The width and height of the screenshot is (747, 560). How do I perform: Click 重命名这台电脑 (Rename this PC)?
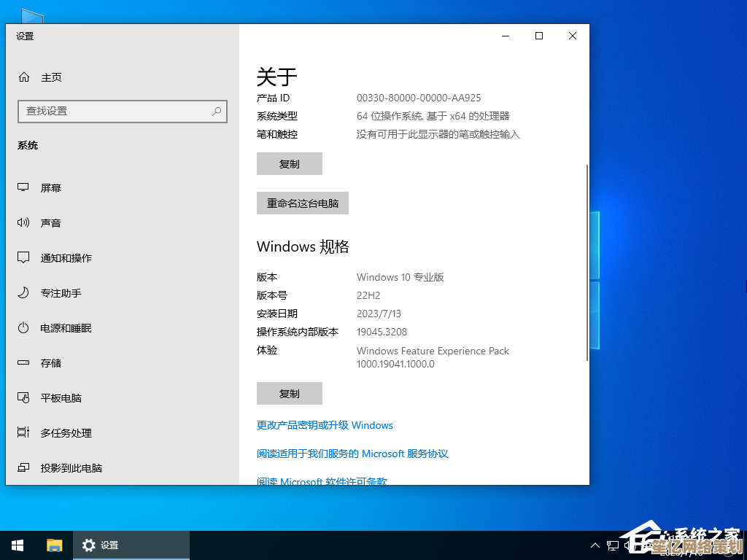tap(302, 203)
